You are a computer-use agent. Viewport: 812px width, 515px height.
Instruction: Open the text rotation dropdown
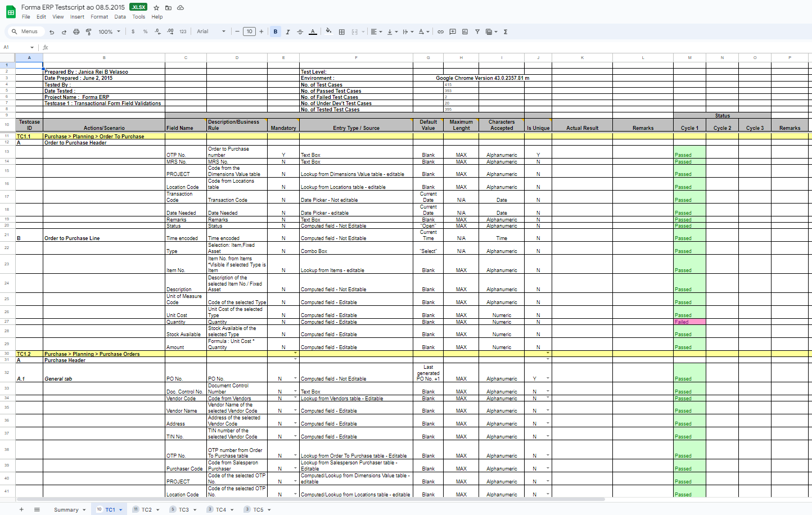point(424,32)
